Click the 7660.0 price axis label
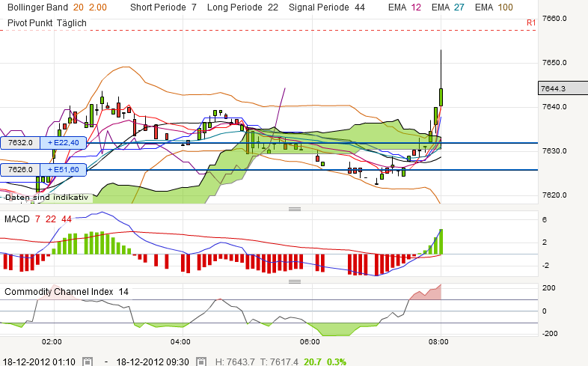Image resolution: width=588 pixels, height=366 pixels. 554,19
